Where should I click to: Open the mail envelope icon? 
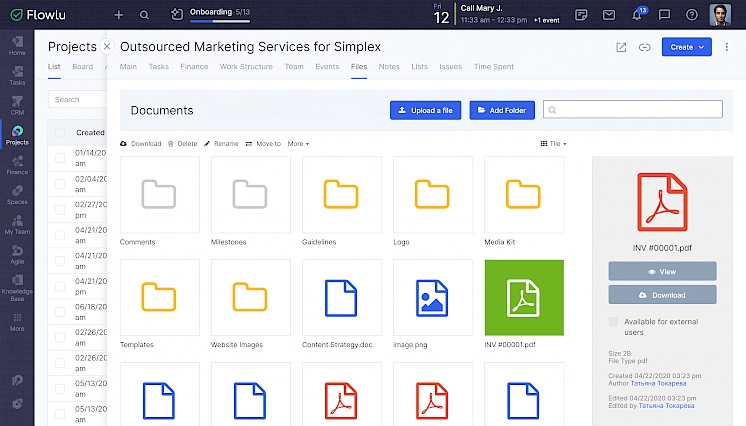pyautogui.click(x=609, y=15)
